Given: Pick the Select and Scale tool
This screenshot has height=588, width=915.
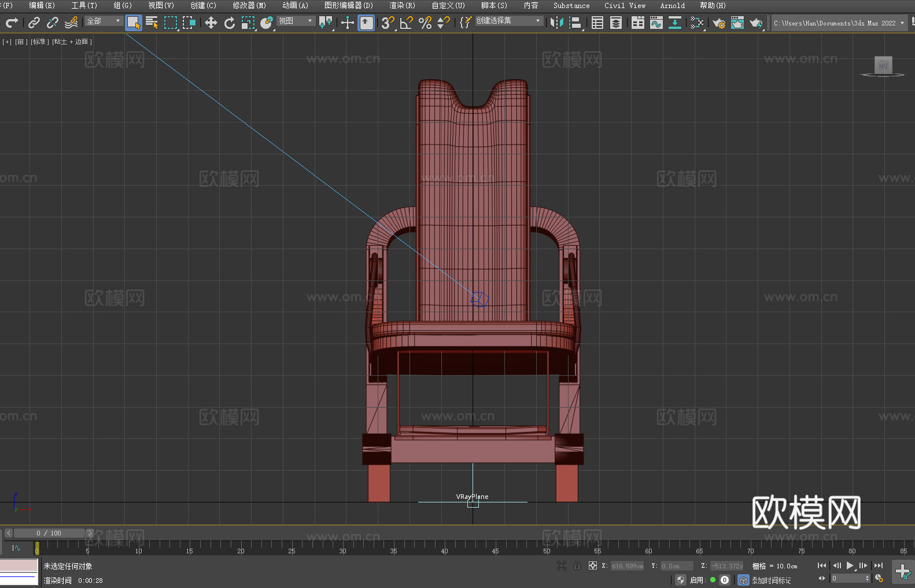Looking at the screenshot, I should tap(248, 23).
